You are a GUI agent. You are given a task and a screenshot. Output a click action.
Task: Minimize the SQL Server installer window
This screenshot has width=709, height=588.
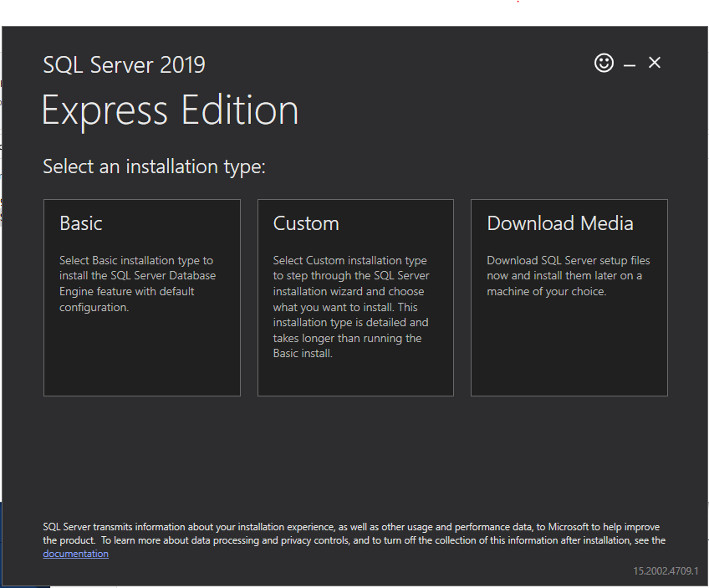tap(629, 63)
